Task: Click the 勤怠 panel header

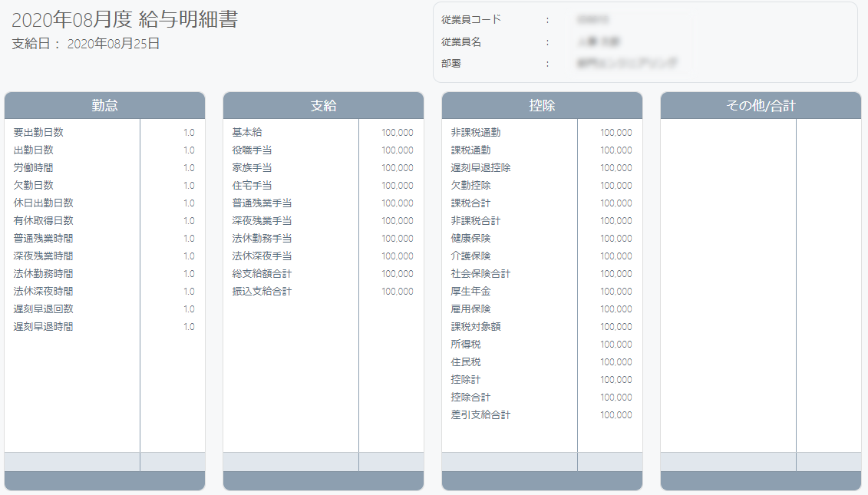Action: point(104,105)
